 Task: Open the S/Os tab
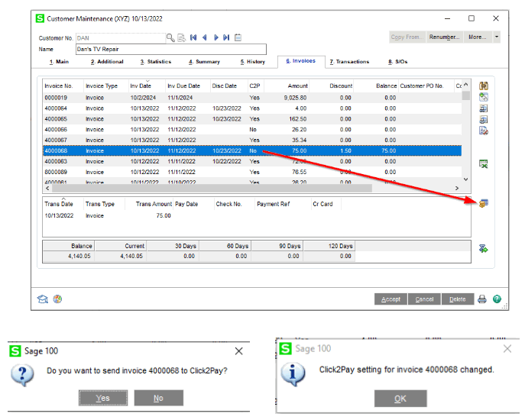click(x=398, y=62)
